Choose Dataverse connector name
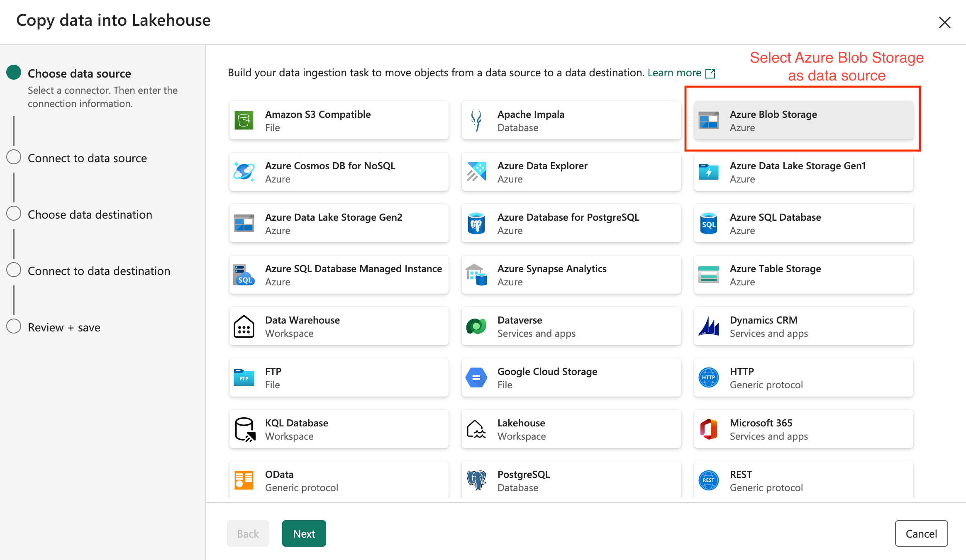This screenshot has width=966, height=560. (520, 320)
